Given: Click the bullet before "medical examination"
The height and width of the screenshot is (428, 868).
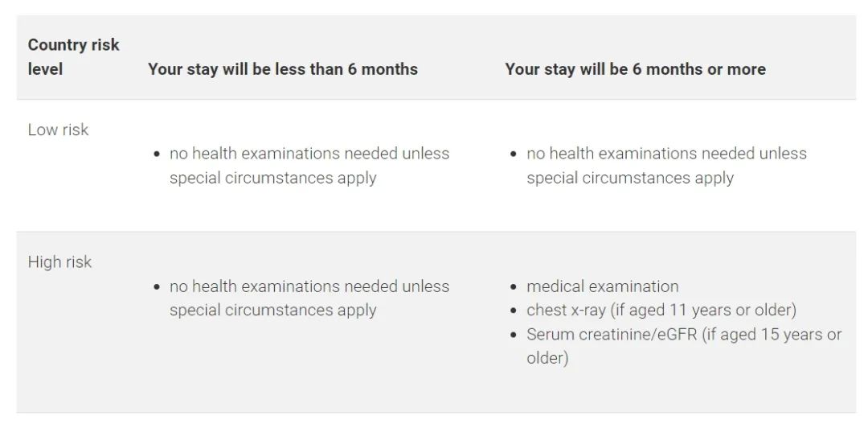Looking at the screenshot, I should tap(514, 287).
